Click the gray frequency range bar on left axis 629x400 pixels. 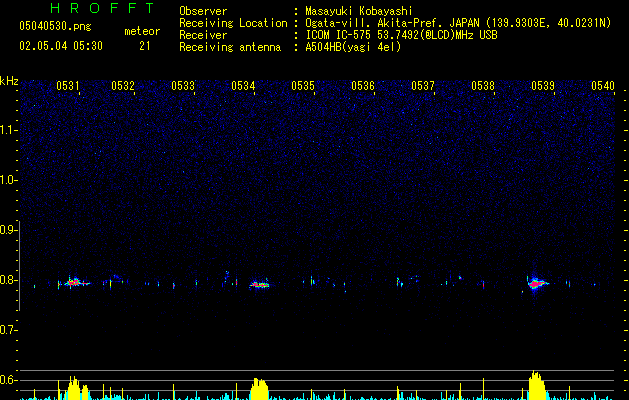20,266
